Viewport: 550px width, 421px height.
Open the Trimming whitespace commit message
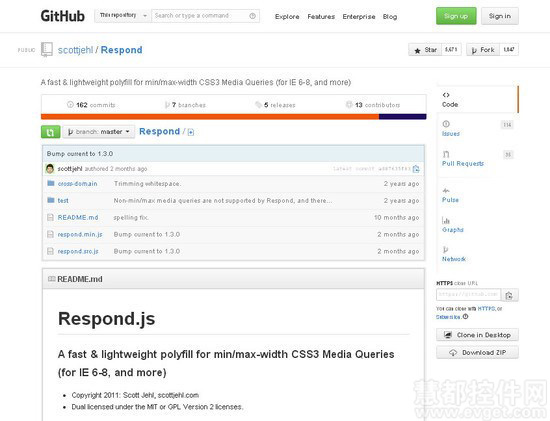click(x=147, y=183)
